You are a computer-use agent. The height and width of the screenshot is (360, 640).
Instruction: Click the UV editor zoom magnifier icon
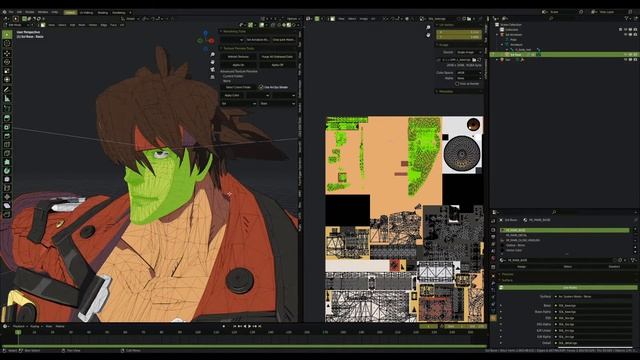(x=428, y=27)
